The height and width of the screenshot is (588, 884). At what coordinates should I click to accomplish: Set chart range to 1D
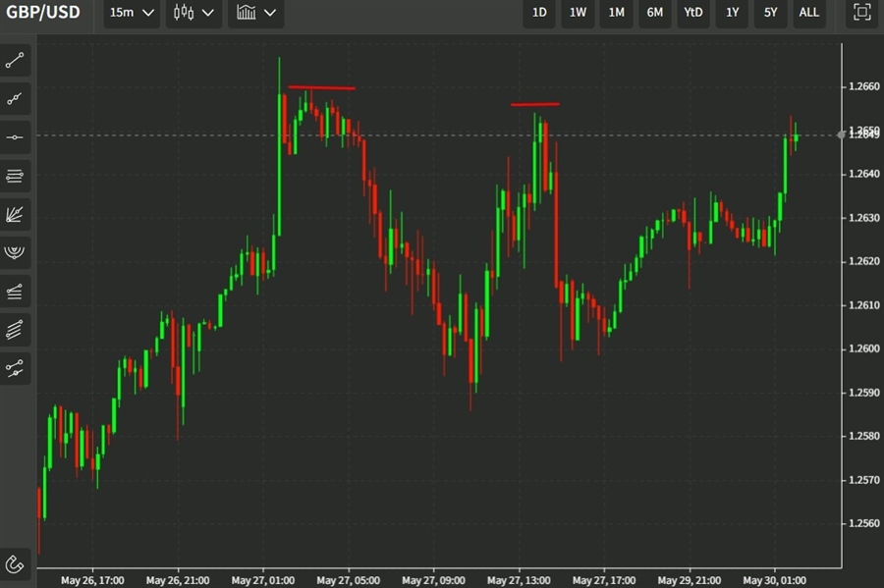pos(539,13)
